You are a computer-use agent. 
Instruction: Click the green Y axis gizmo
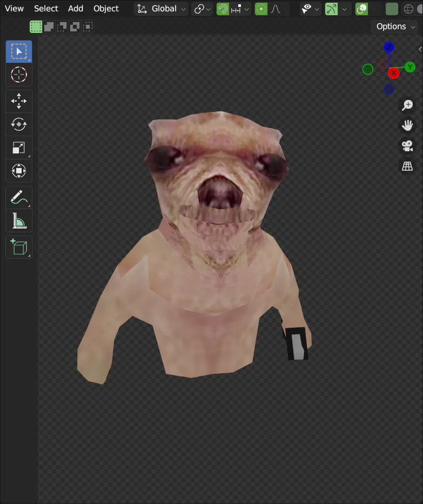tap(410, 67)
